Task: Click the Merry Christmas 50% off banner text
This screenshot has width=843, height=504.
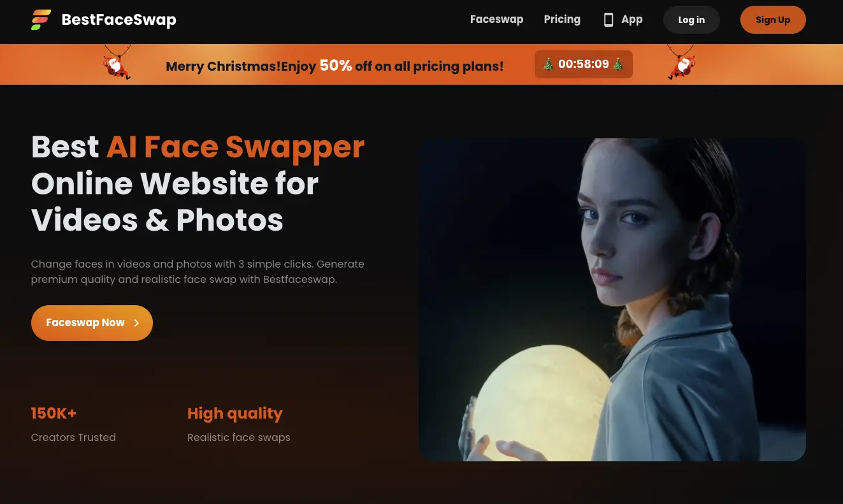Action: [x=335, y=66]
